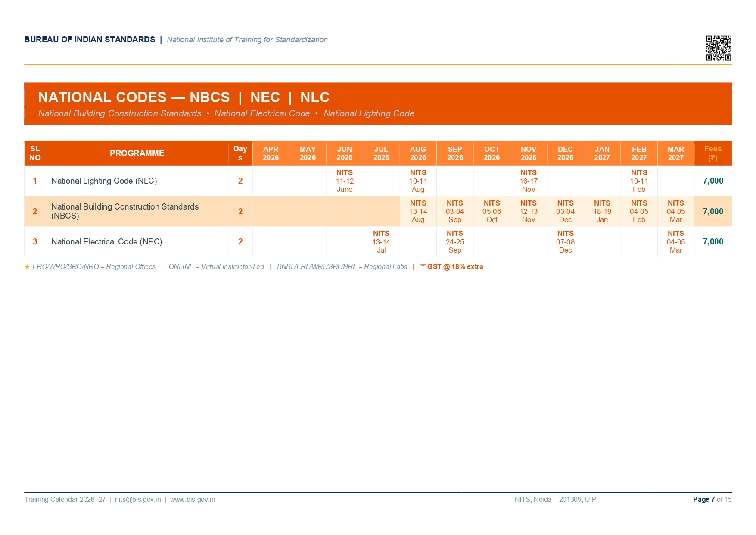756x535 pixels.
Task: Click the 7,000 fee in the NBCS row
Action: [713, 212]
